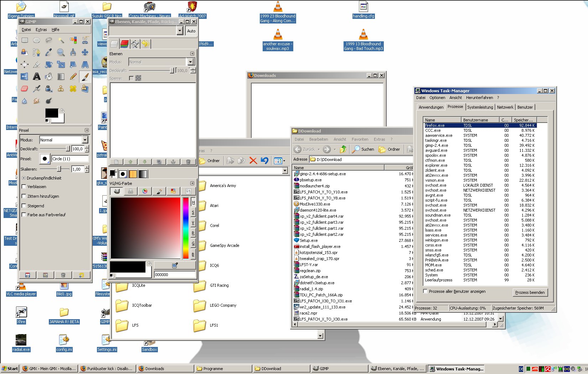The height and width of the screenshot is (374, 588).
Task: Choose the Pencil tool
Action: [73, 77]
